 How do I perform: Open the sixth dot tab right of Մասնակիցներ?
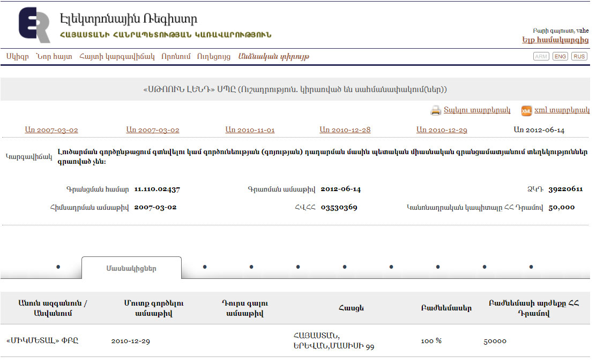coord(438,267)
